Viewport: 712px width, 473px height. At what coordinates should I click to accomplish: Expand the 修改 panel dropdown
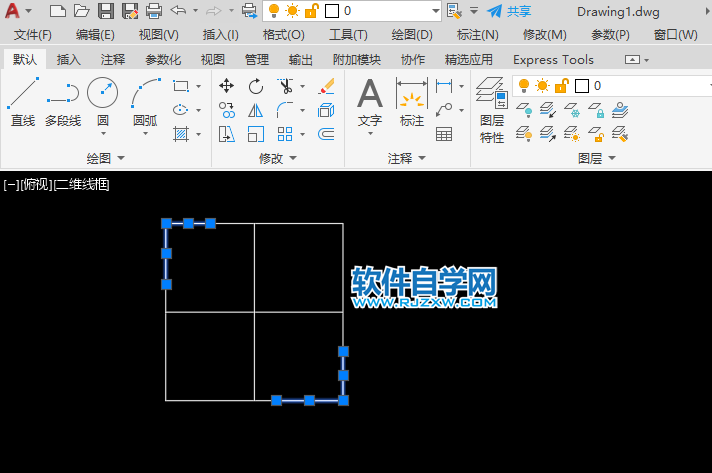tap(293, 158)
